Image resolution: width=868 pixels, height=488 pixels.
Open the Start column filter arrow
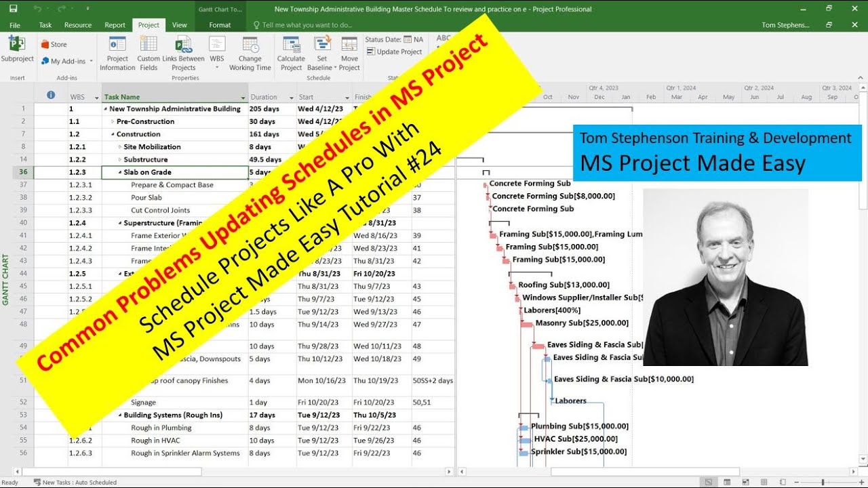click(347, 98)
